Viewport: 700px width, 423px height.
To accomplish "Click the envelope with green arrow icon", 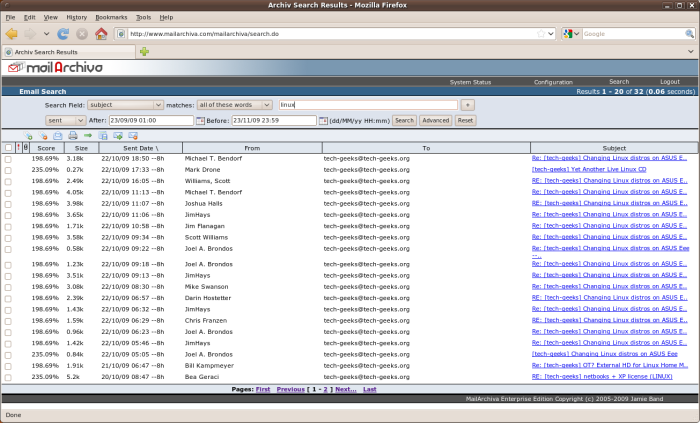I will [x=118, y=136].
